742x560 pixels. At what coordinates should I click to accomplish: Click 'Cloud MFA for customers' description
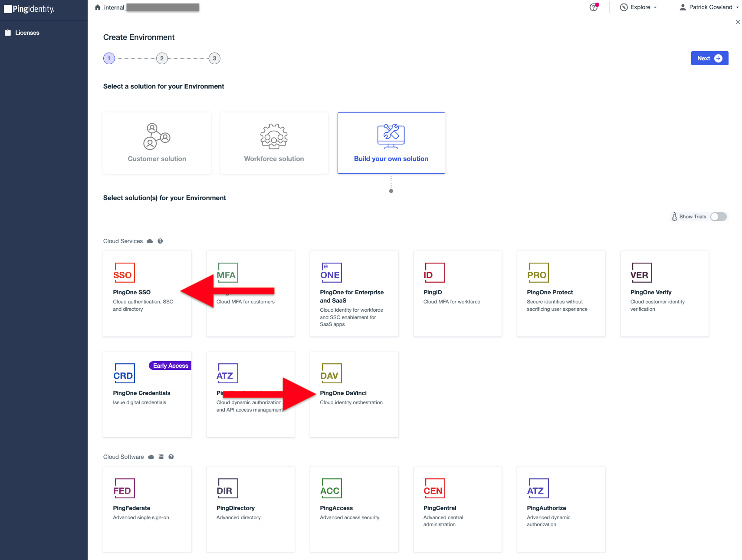tap(246, 302)
